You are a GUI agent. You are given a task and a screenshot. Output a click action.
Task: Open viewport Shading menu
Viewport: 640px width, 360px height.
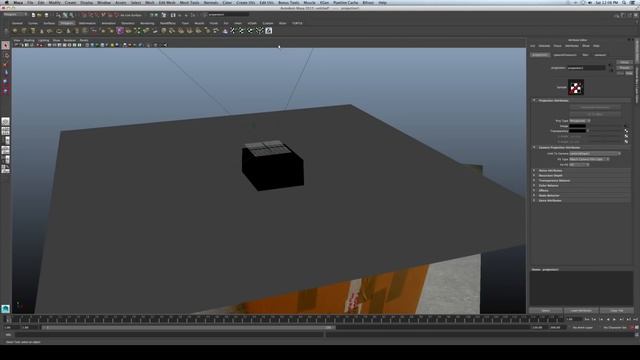29,40
